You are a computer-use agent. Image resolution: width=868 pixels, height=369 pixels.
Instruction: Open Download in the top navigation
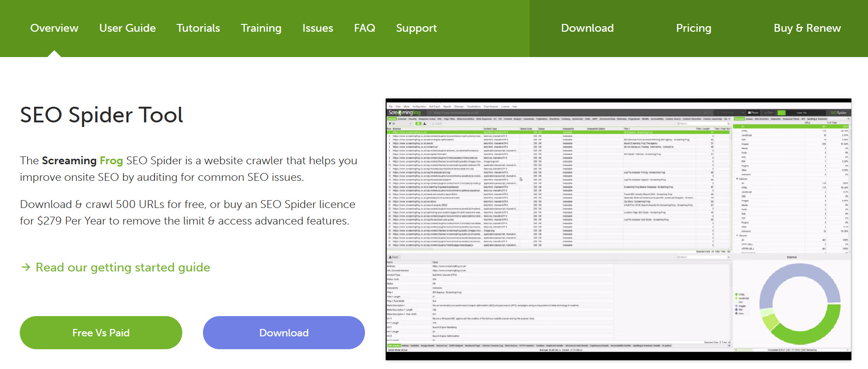tap(587, 28)
